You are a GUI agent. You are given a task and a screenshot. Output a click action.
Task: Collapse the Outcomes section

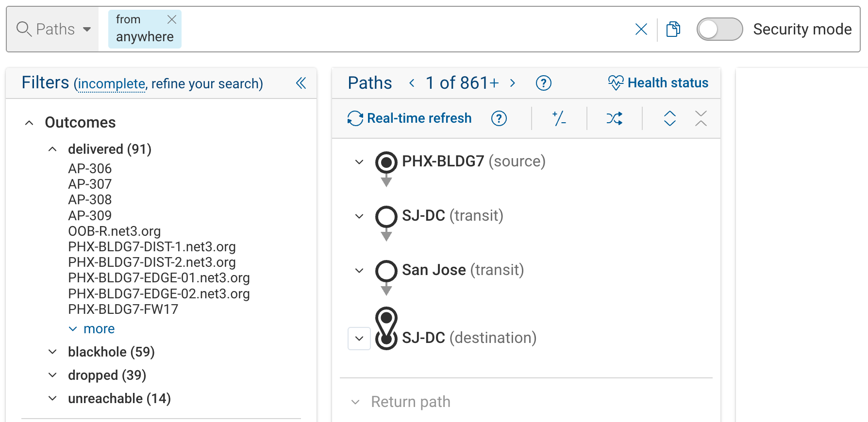pyautogui.click(x=29, y=123)
